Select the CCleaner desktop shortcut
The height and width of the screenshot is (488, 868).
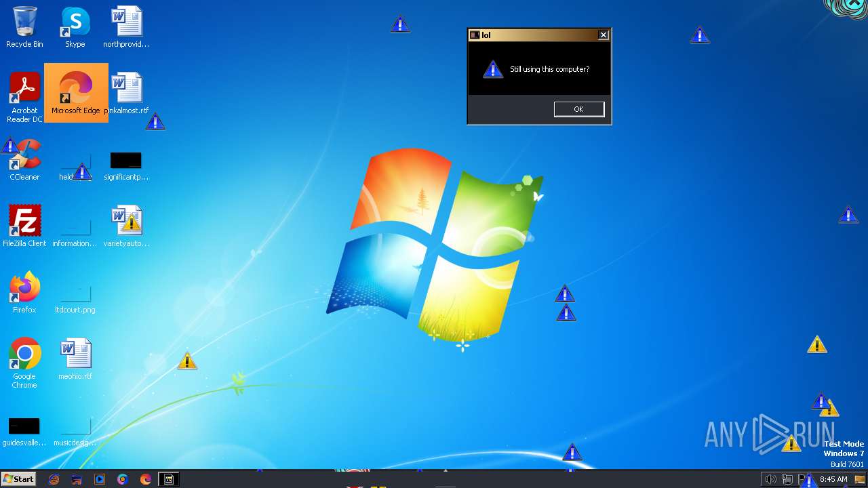pos(24,160)
